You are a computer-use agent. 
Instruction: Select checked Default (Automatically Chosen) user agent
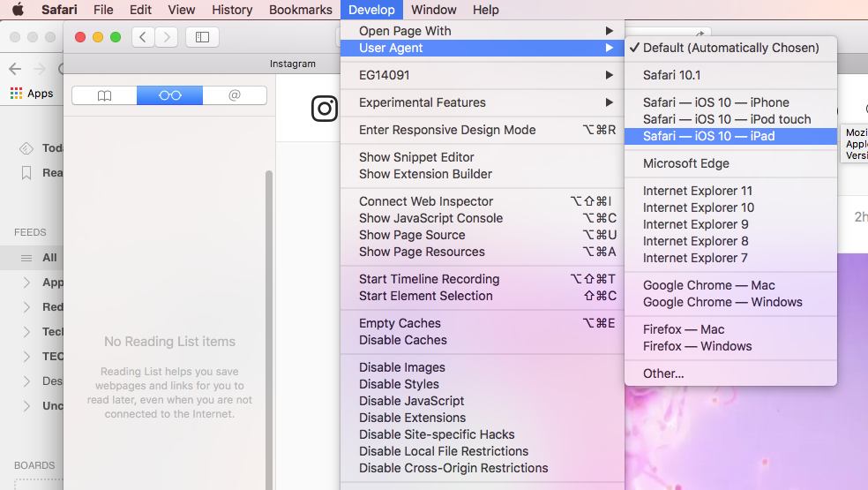pyautogui.click(x=730, y=48)
